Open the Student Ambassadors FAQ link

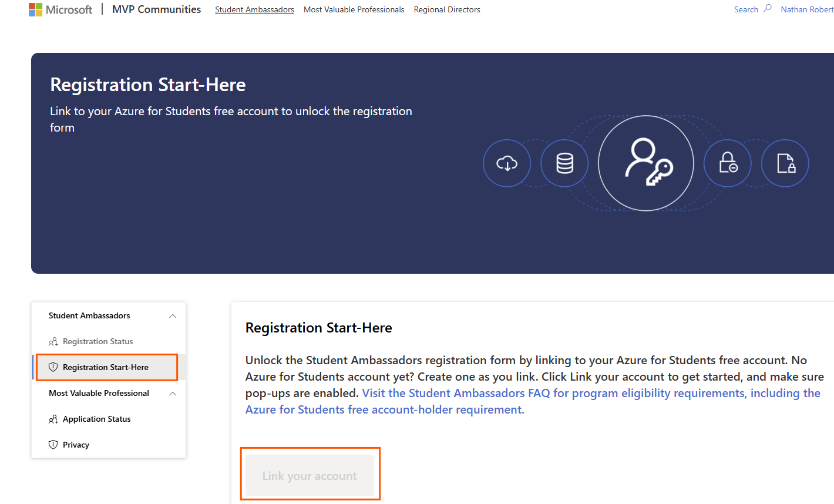coord(533,401)
